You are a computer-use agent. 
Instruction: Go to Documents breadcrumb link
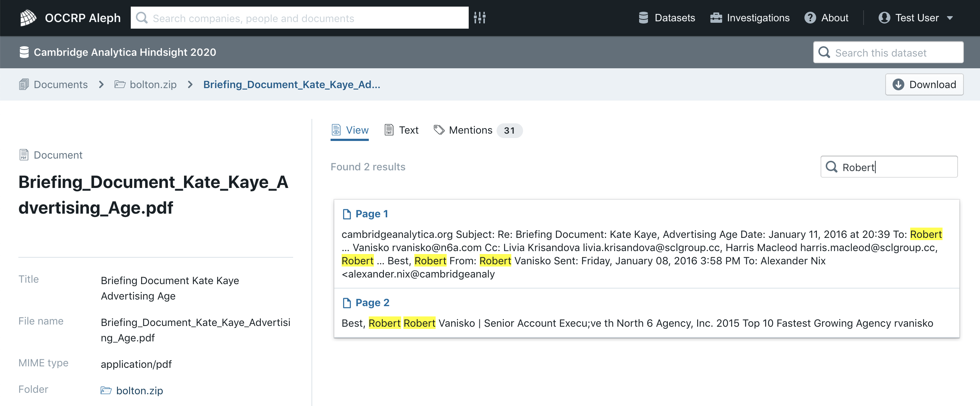(53, 84)
